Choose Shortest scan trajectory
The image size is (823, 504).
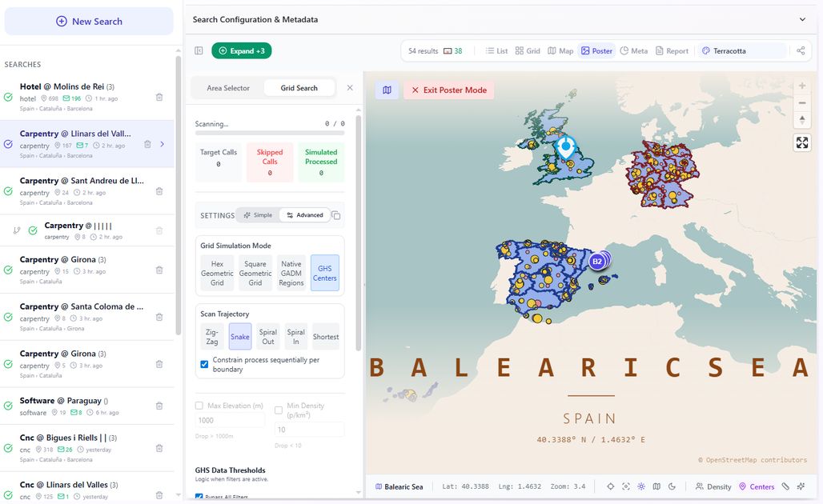pos(326,337)
